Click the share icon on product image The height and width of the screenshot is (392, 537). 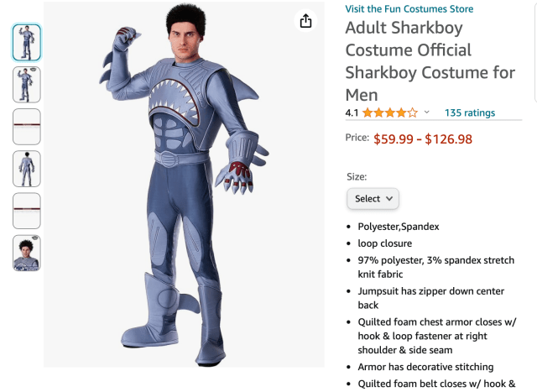[305, 21]
